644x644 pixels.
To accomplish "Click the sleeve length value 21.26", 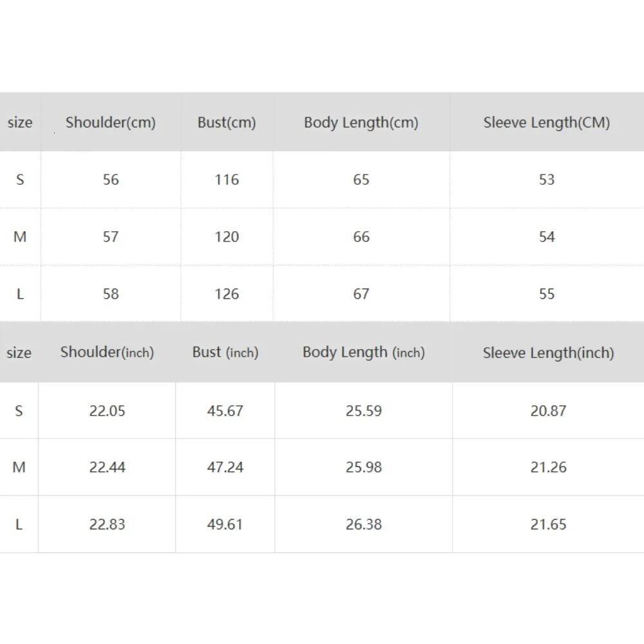I will [549, 468].
